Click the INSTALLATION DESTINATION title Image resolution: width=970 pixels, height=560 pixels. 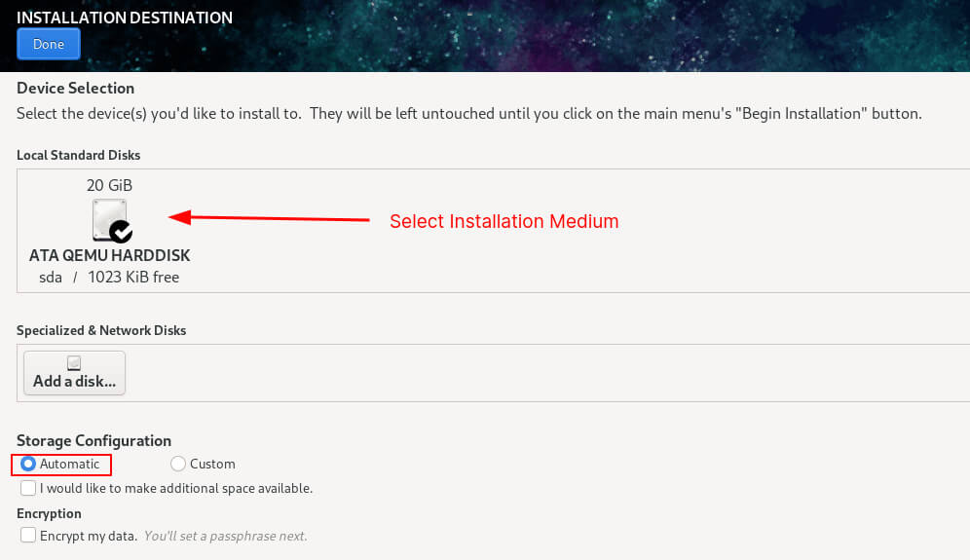125,18
